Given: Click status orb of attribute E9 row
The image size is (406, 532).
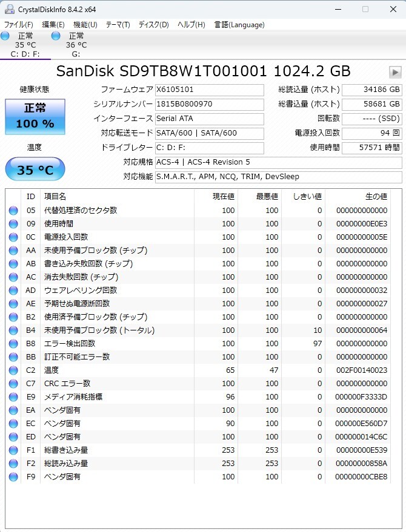Looking at the screenshot, I should coord(13,397).
